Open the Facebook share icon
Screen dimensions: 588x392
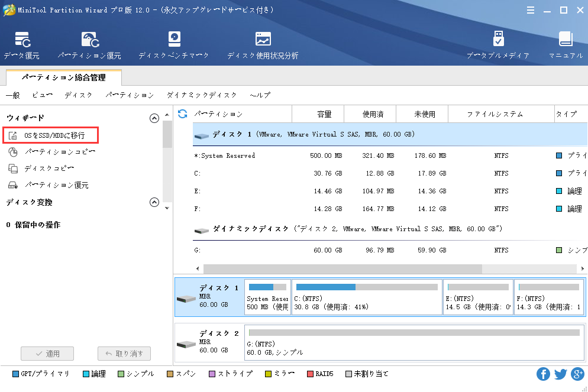point(543,374)
